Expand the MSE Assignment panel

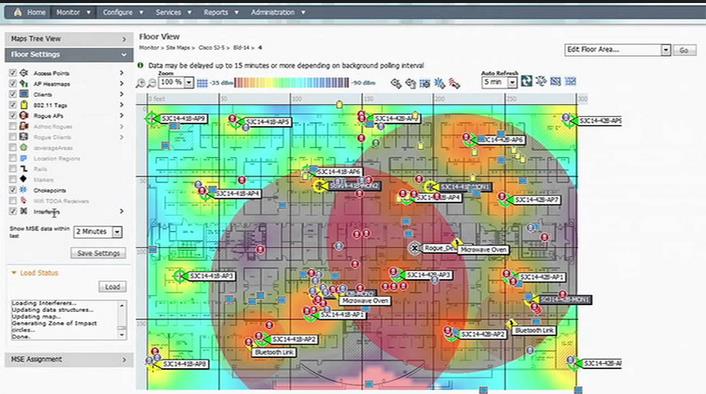pos(69,359)
